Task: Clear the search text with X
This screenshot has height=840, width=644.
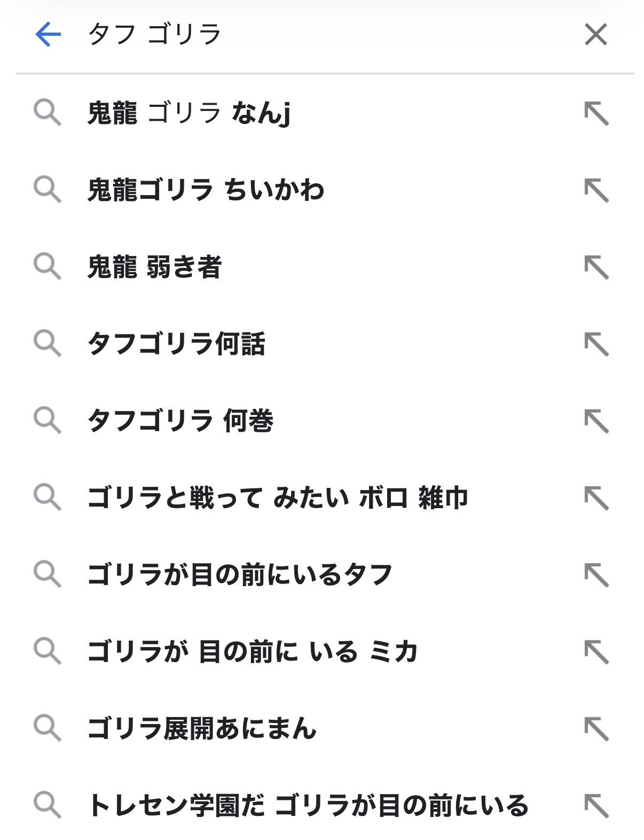Action: 595,35
